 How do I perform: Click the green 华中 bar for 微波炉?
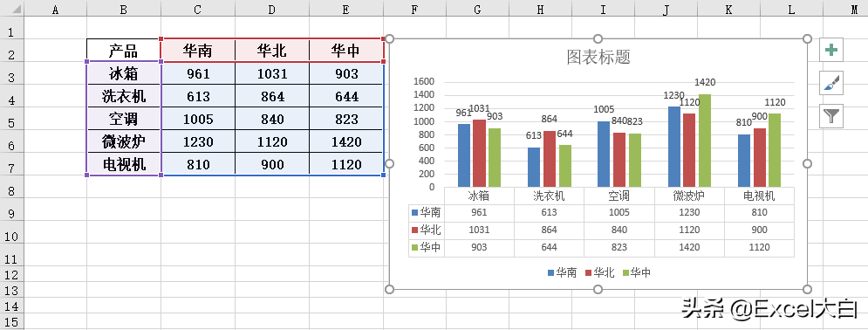(705, 140)
